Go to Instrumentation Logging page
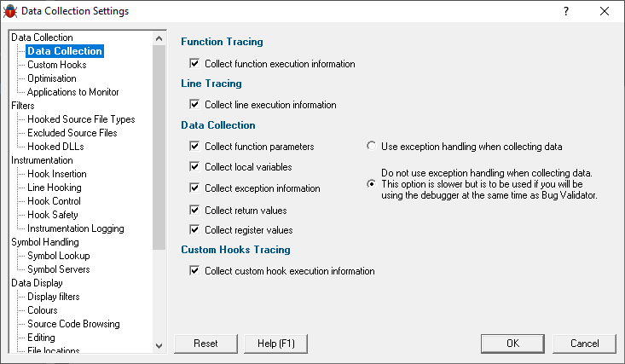625x364 pixels. pos(75,228)
